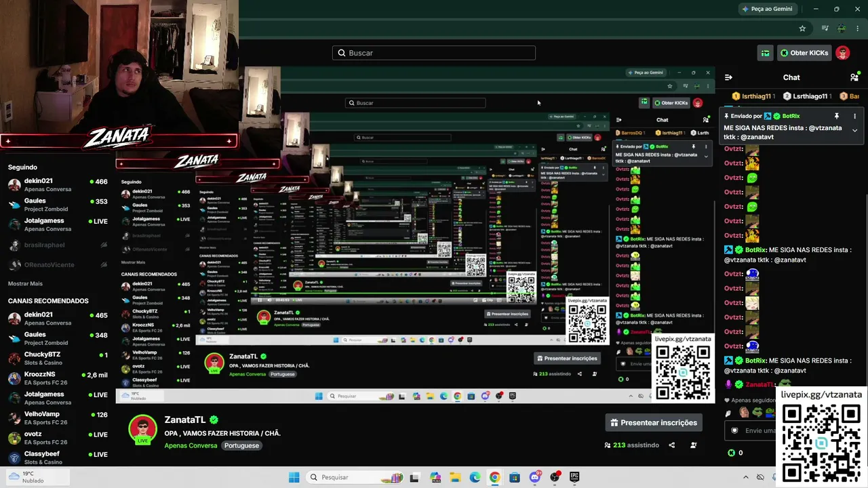
Task: Click the large ZanataTL live avatar below the stream
Action: point(142,429)
